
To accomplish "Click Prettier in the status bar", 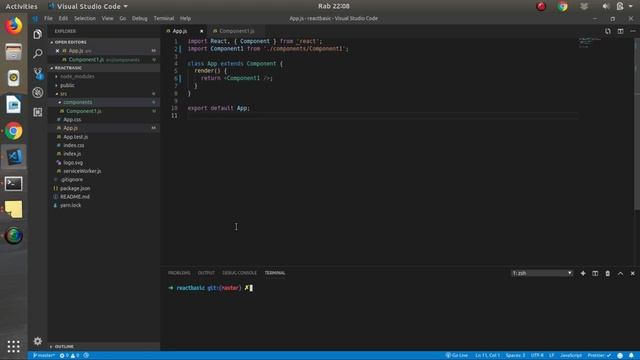I will pos(599,356).
